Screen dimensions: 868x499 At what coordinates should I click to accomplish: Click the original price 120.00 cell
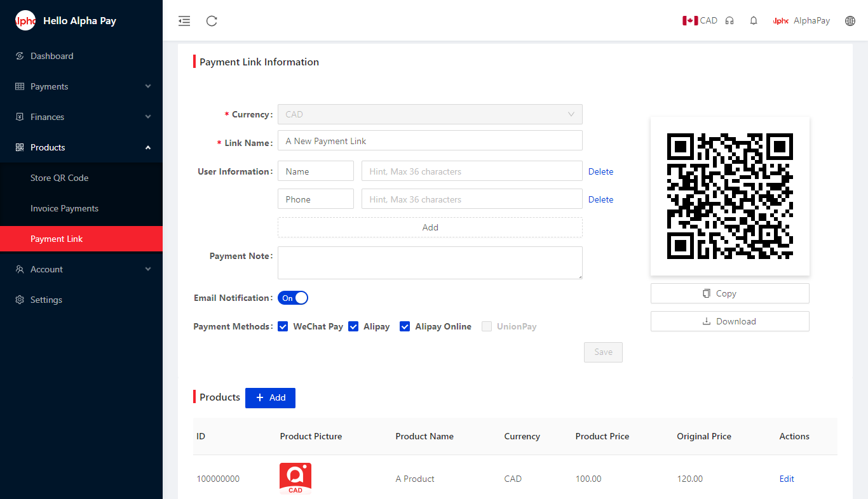pyautogui.click(x=690, y=479)
